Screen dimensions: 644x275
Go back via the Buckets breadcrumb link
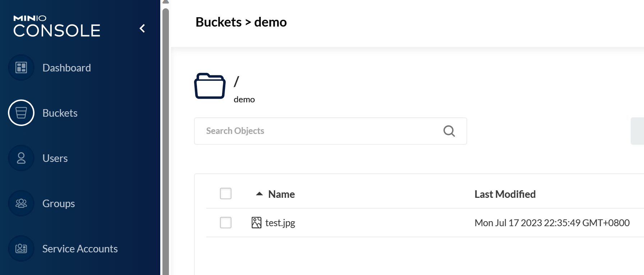[x=218, y=22]
